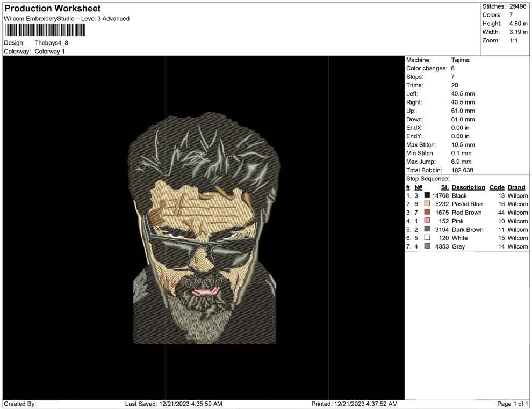
Task: Select the Dark Brown color swatch
Action: pyautogui.click(x=427, y=230)
